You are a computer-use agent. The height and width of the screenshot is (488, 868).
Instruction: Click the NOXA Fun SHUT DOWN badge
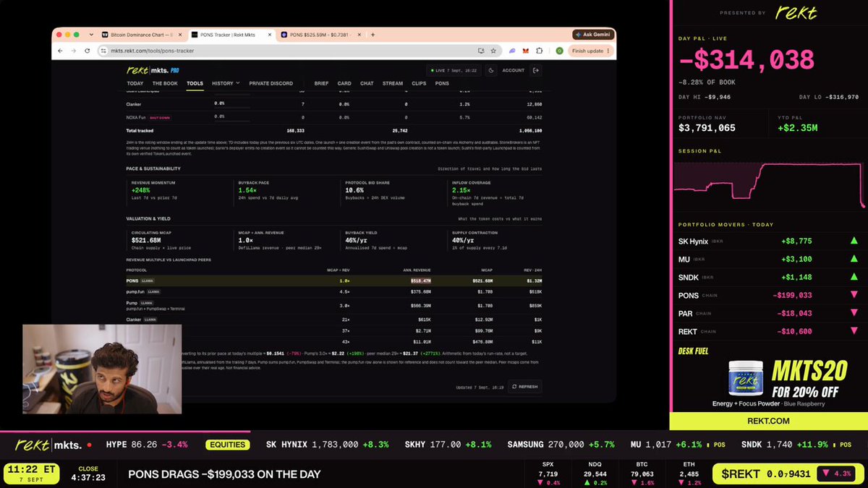click(x=159, y=116)
